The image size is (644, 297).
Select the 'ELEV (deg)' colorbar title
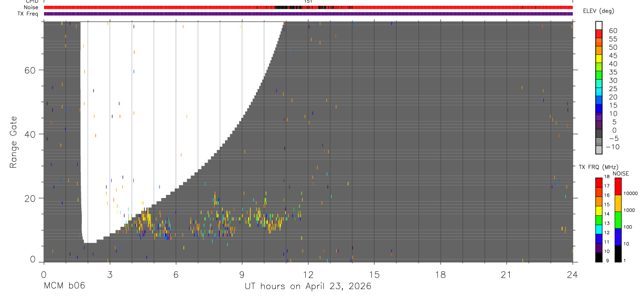(x=598, y=11)
